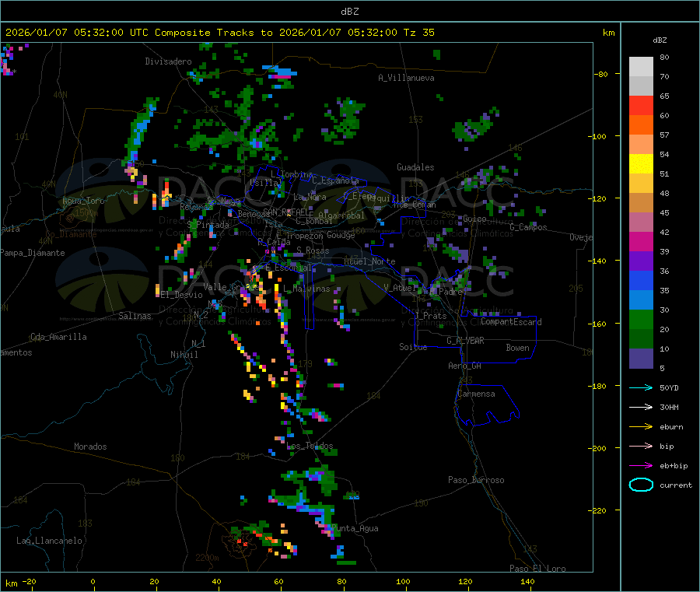The height and width of the screenshot is (592, 700).
Task: Select the magenta swatch between 42 and 39
Action: 641,241
